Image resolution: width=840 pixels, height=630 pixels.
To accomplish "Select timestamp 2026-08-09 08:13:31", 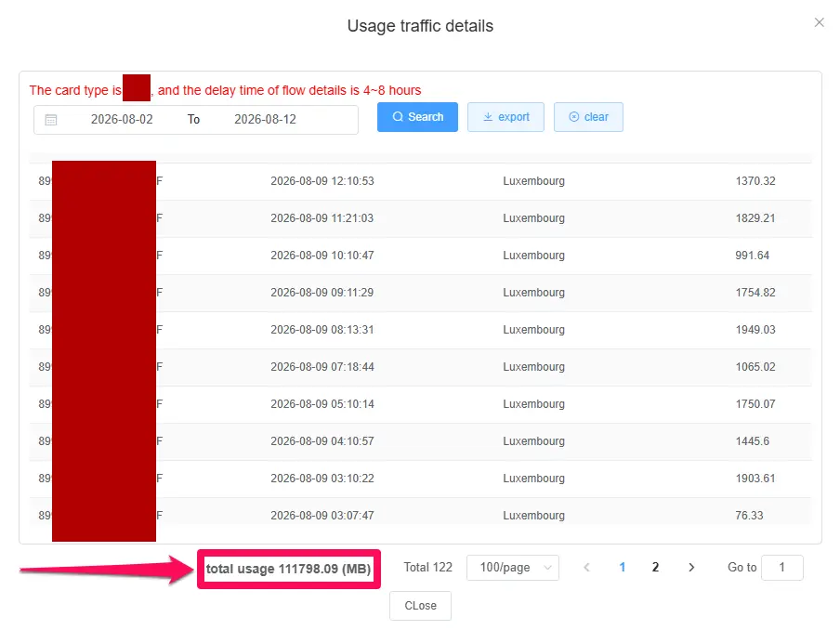I will tap(322, 330).
